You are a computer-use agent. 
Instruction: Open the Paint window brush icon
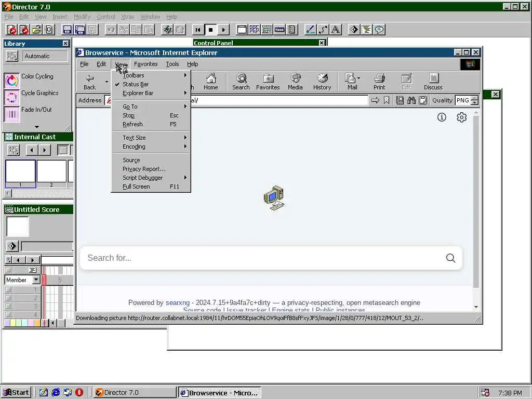pyautogui.click(x=310, y=30)
